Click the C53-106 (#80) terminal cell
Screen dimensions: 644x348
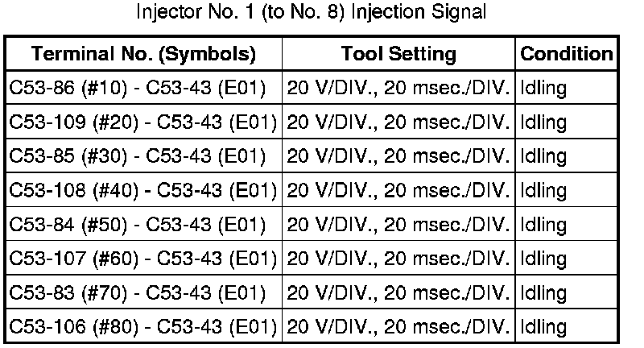[x=143, y=328]
